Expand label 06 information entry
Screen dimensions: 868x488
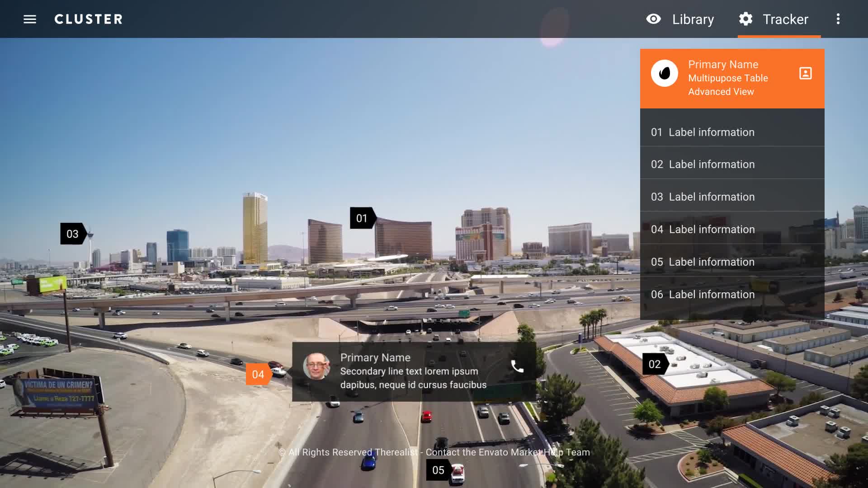732,294
